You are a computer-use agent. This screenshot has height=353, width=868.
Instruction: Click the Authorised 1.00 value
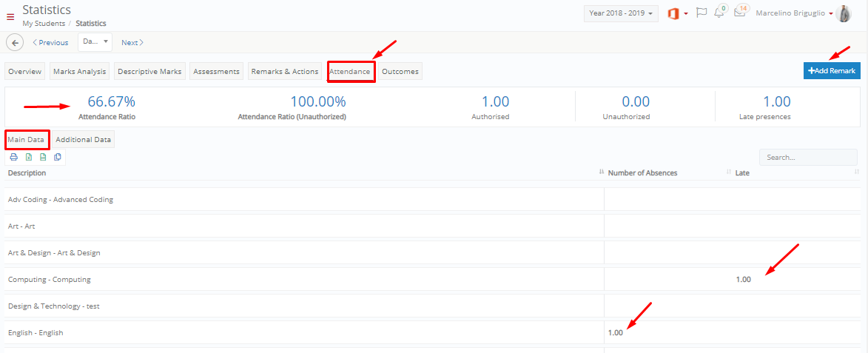pos(495,101)
